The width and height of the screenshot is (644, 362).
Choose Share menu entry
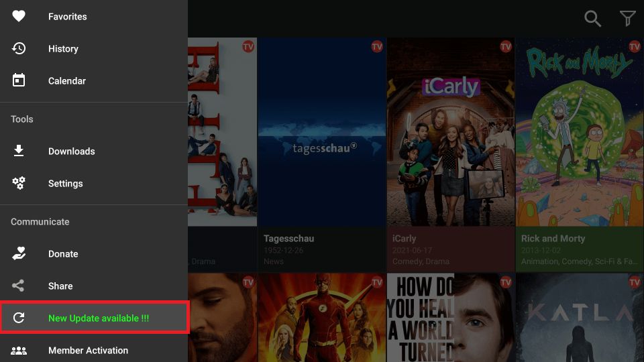pos(94,286)
